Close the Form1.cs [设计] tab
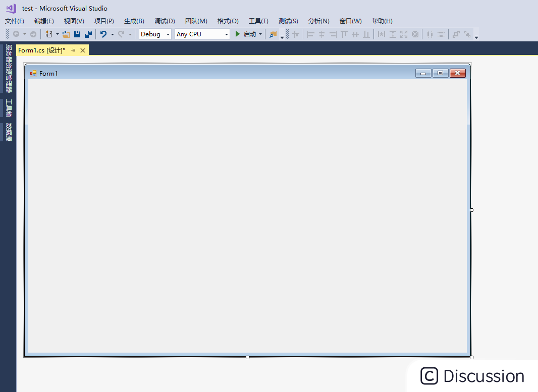The height and width of the screenshot is (392, 538). click(x=83, y=50)
